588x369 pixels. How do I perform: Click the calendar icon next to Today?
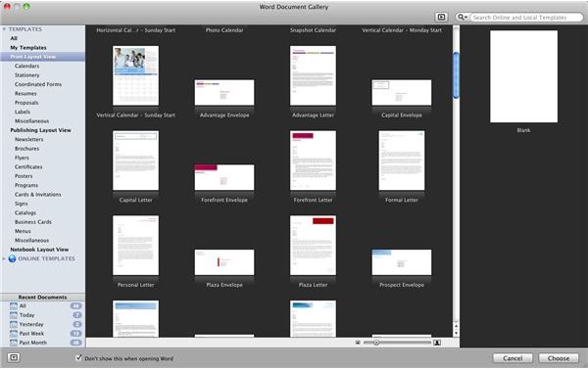pyautogui.click(x=14, y=315)
